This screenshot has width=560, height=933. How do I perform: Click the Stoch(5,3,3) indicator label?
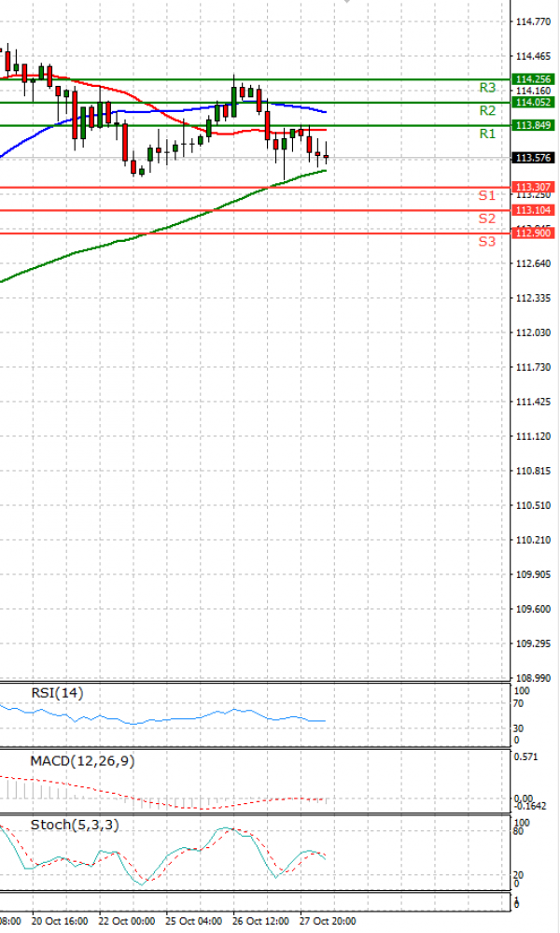click(x=75, y=826)
